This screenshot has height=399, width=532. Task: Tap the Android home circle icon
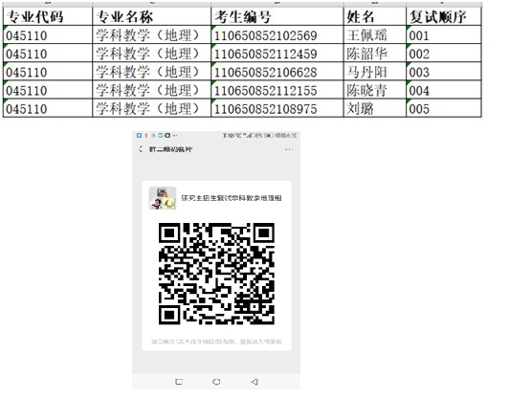(x=216, y=382)
